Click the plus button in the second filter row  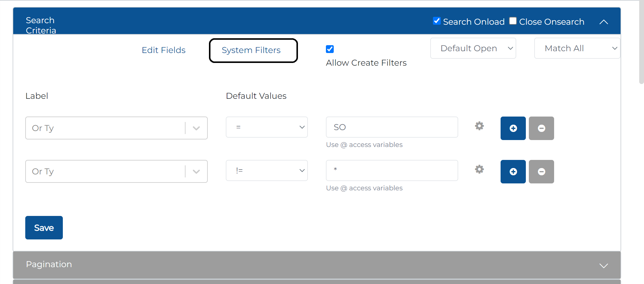click(x=513, y=172)
